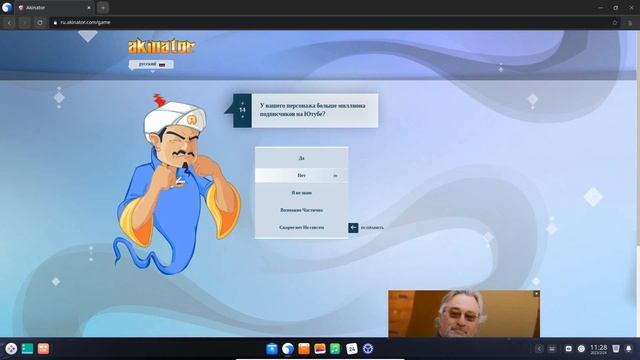The width and height of the screenshot is (640, 360).
Task: Click the keyboard layout tray icon
Action: click(x=552, y=349)
